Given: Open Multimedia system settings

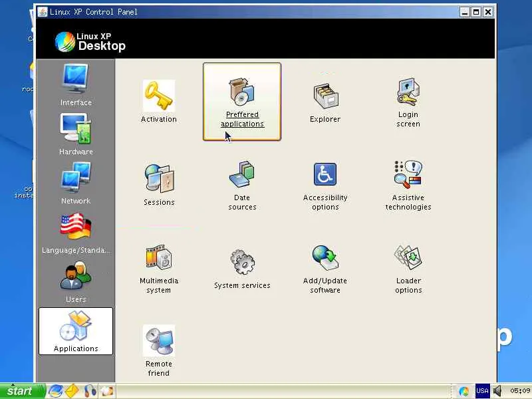Looking at the screenshot, I should pos(159,268).
